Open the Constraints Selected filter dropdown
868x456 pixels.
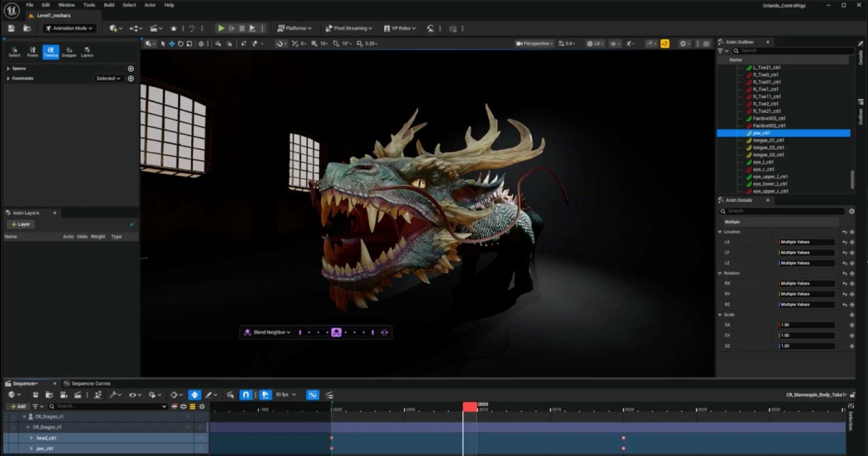[109, 78]
